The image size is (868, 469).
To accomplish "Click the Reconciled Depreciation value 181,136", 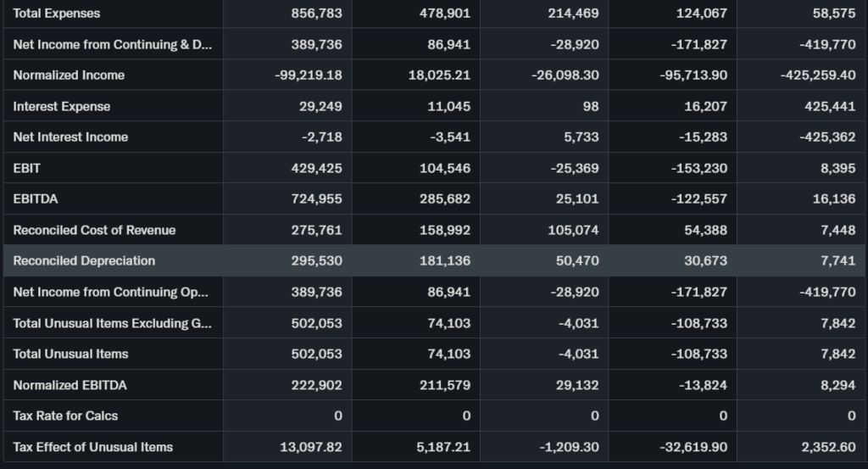I will (445, 261).
